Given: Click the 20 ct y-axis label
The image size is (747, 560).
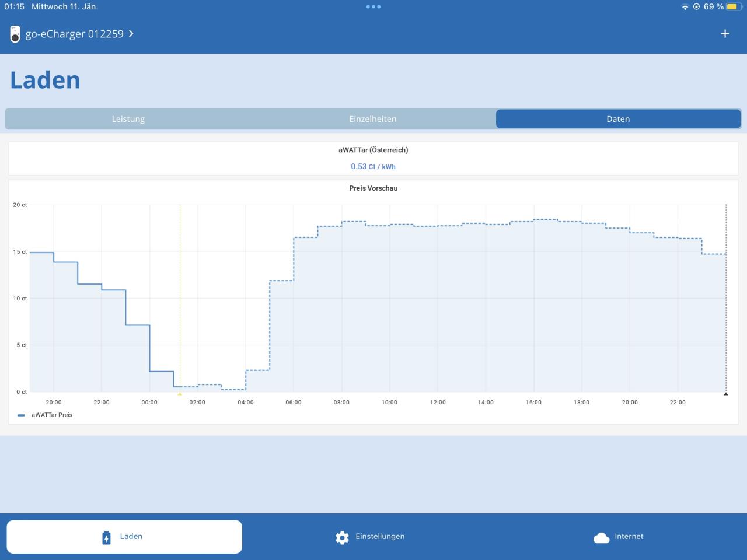Looking at the screenshot, I should click(x=20, y=205).
